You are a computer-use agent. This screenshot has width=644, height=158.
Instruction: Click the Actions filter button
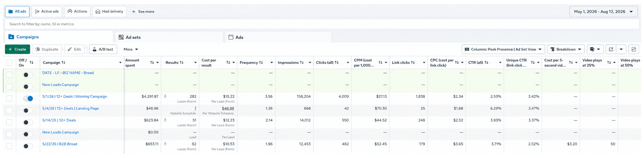[x=77, y=11]
